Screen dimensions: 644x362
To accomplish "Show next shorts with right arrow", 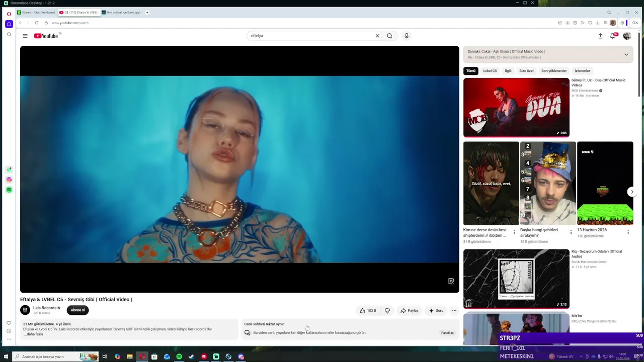I will 632,192.
